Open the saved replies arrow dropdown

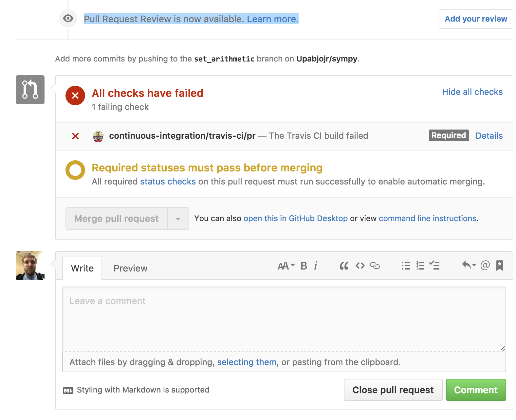click(469, 265)
